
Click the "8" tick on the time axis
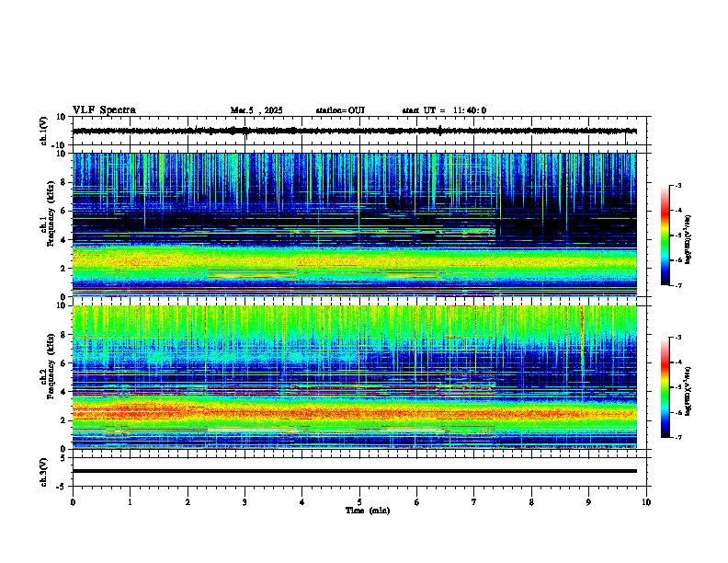(531, 502)
